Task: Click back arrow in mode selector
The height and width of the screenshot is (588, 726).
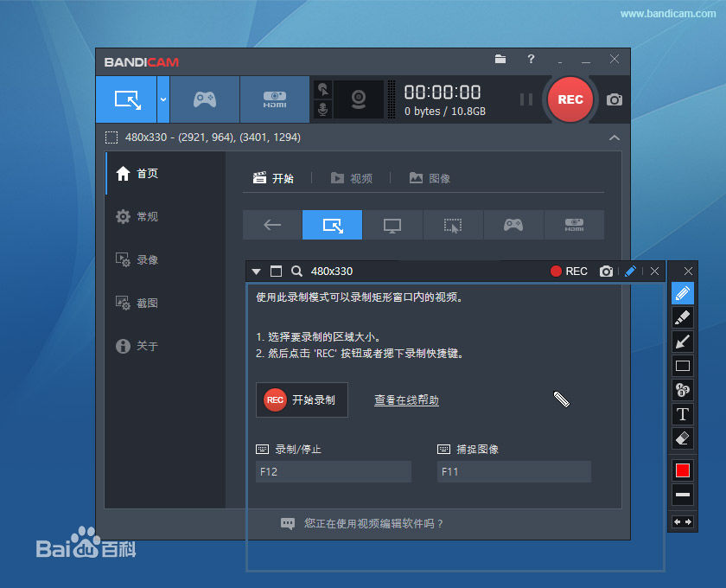Action: pyautogui.click(x=272, y=225)
